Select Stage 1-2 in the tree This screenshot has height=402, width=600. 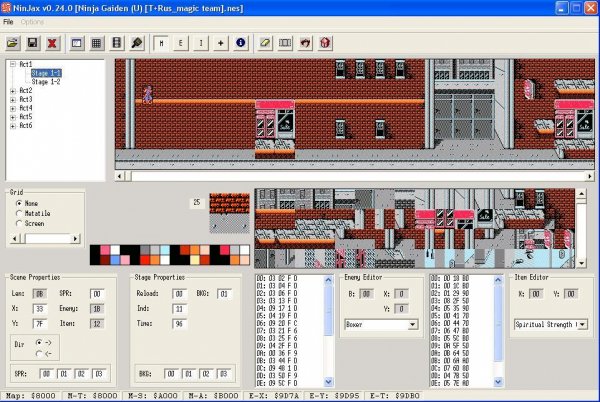[x=46, y=82]
